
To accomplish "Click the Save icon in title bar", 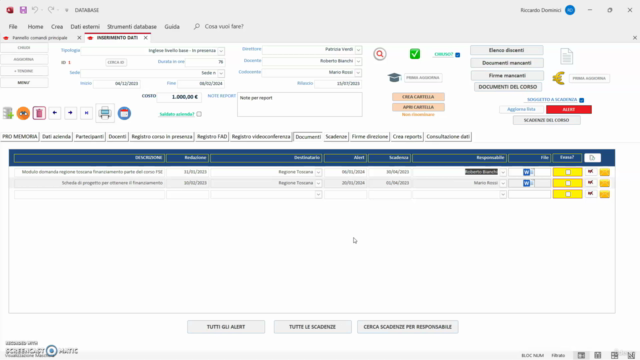I will click(x=23, y=10).
